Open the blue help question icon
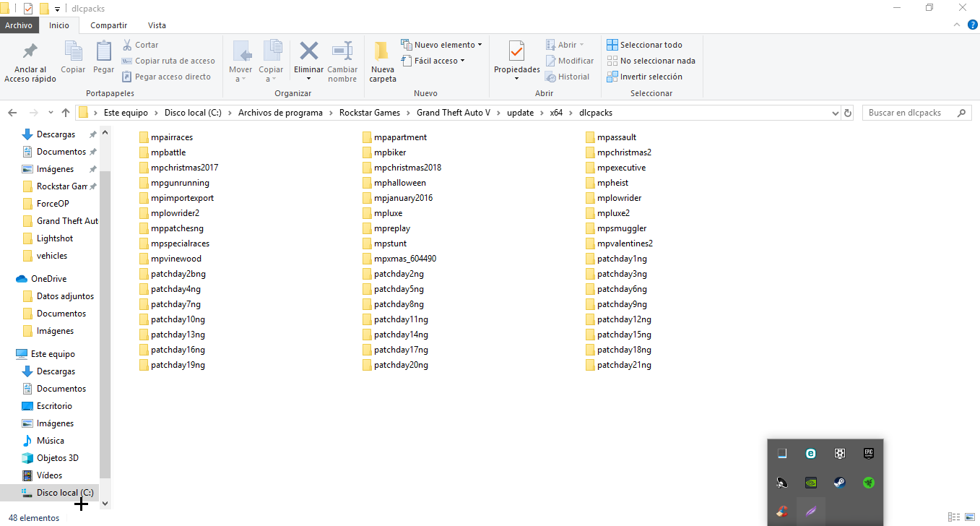The height and width of the screenshot is (526, 980). (971, 25)
